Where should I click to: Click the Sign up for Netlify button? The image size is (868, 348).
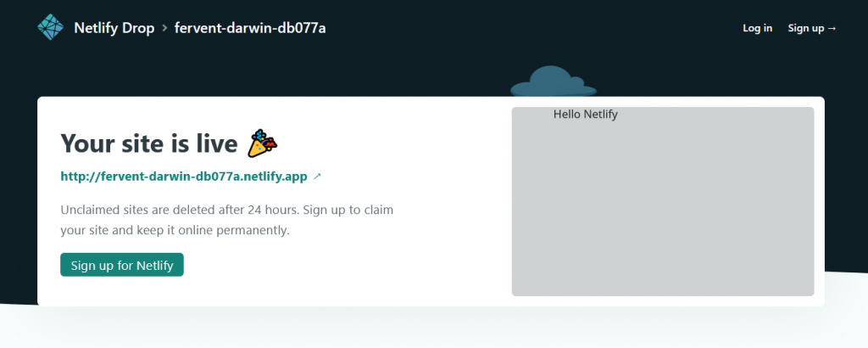pyautogui.click(x=122, y=265)
